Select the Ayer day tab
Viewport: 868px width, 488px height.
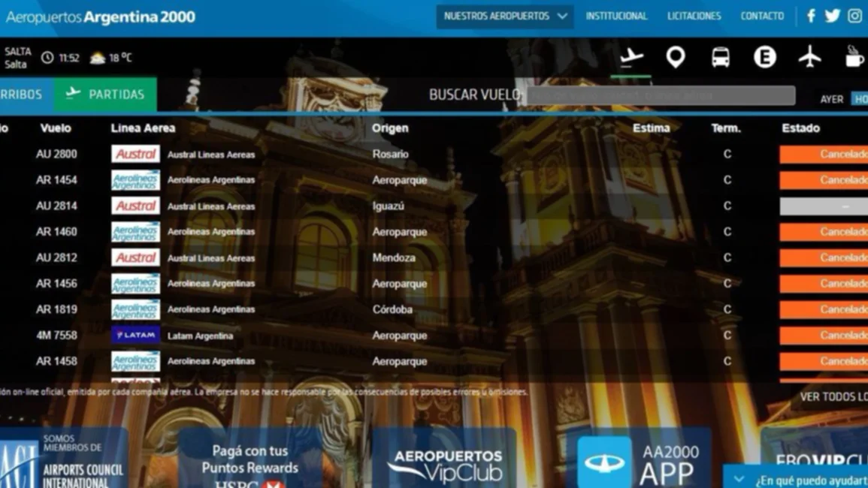pos(831,99)
